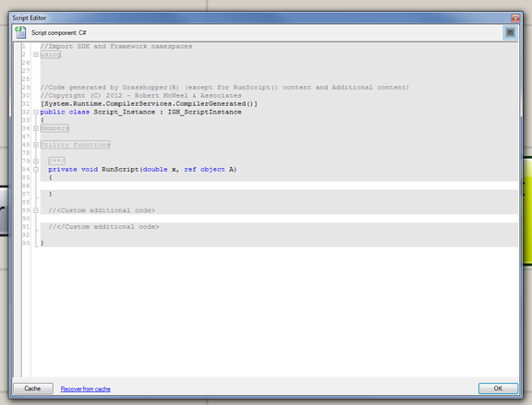
Task: Click the C# script component icon
Action: tap(20, 32)
